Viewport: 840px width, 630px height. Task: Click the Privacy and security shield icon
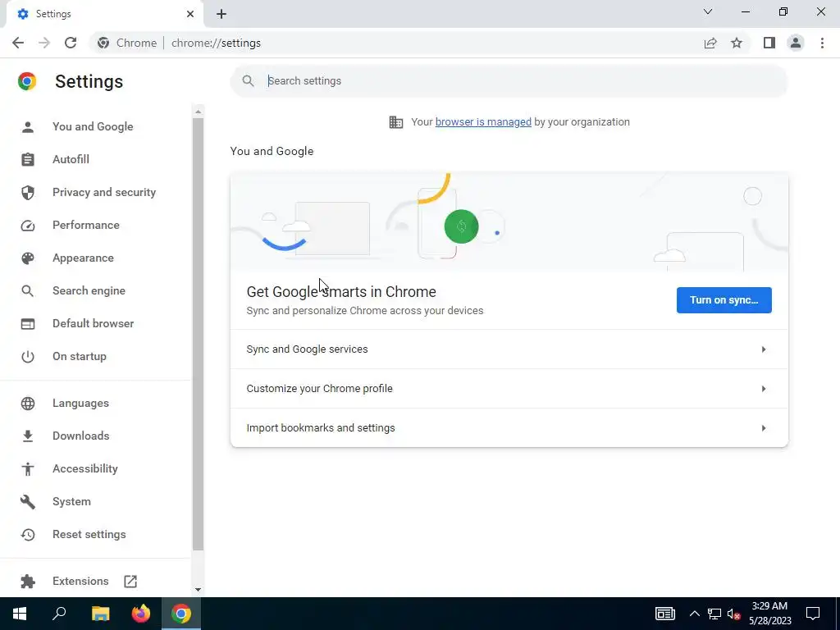coord(28,192)
